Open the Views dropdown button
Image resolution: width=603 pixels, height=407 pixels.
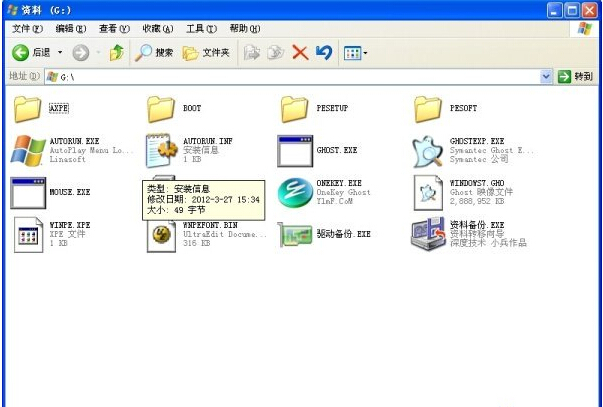355,53
